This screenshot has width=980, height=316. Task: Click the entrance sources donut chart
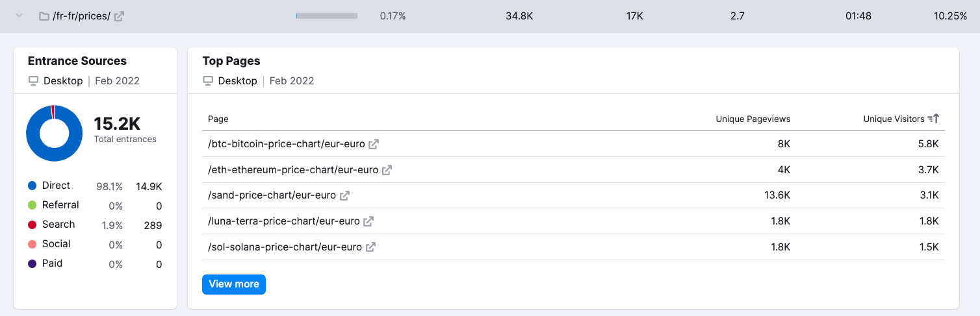[54, 133]
